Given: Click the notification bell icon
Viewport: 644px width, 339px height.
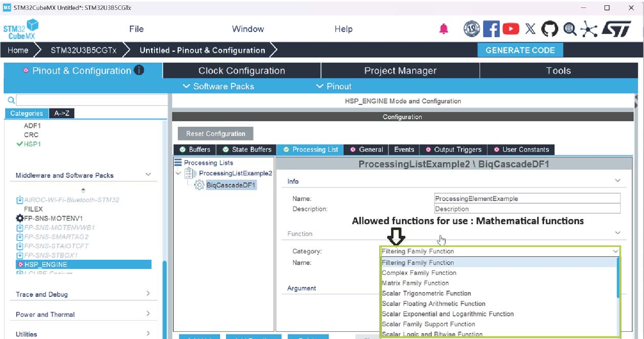Looking at the screenshot, I should coord(443,29).
